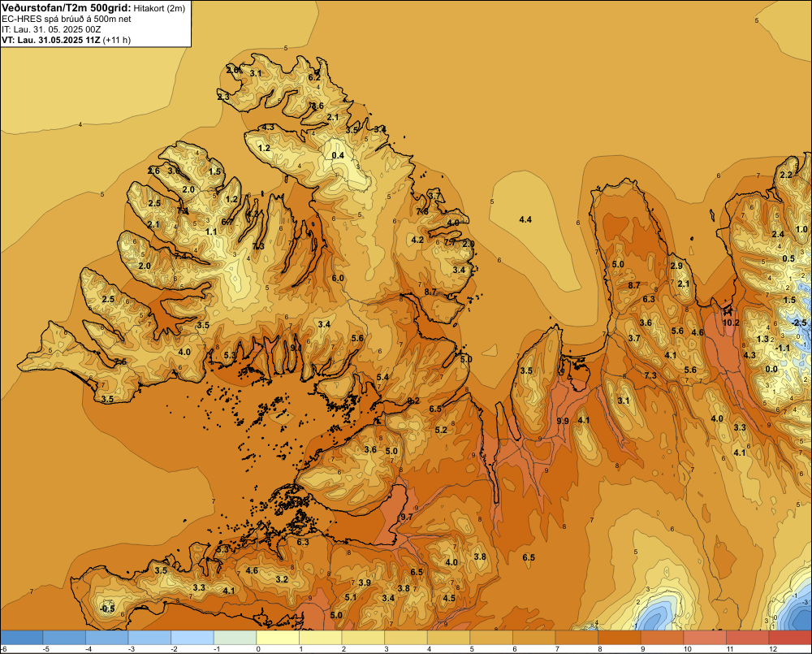Click the 3.2 temperature label
This screenshot has width=812, height=654.
pyautogui.click(x=282, y=579)
